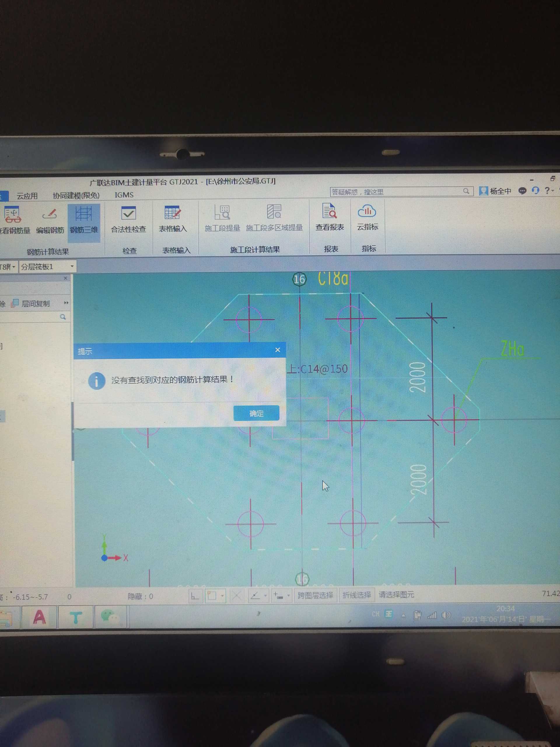Click the network signal tray icon
This screenshot has height=747, width=560.
pos(432,615)
